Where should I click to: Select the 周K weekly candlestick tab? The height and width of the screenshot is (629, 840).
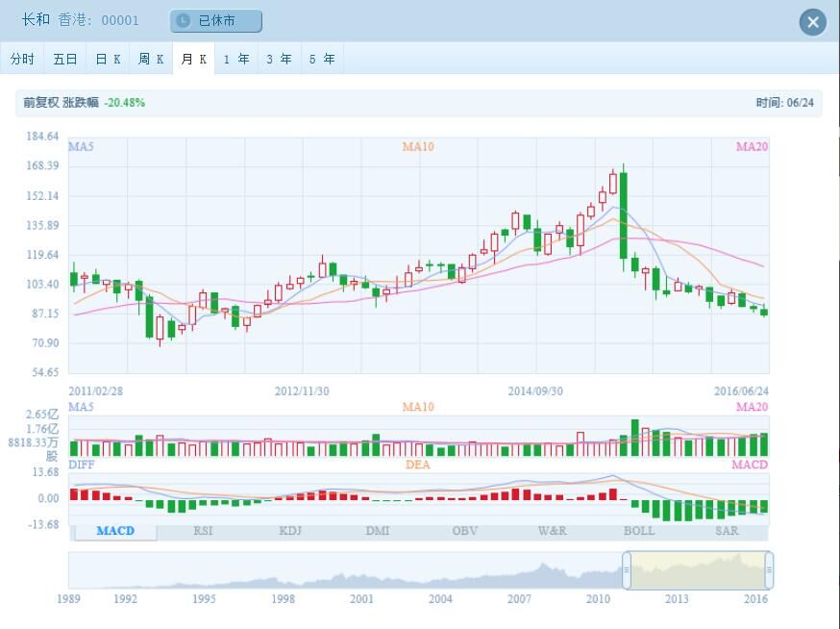point(151,59)
